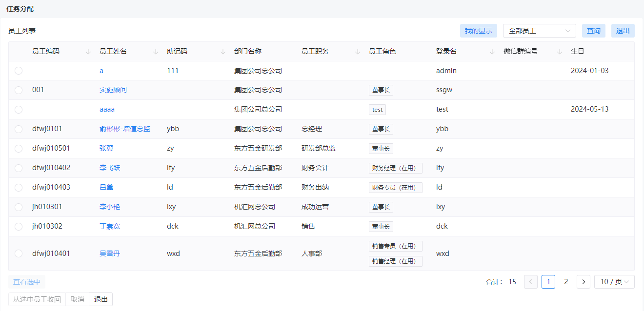The height and width of the screenshot is (311, 644).
Task: Click the 查看选中 button
Action: click(27, 282)
